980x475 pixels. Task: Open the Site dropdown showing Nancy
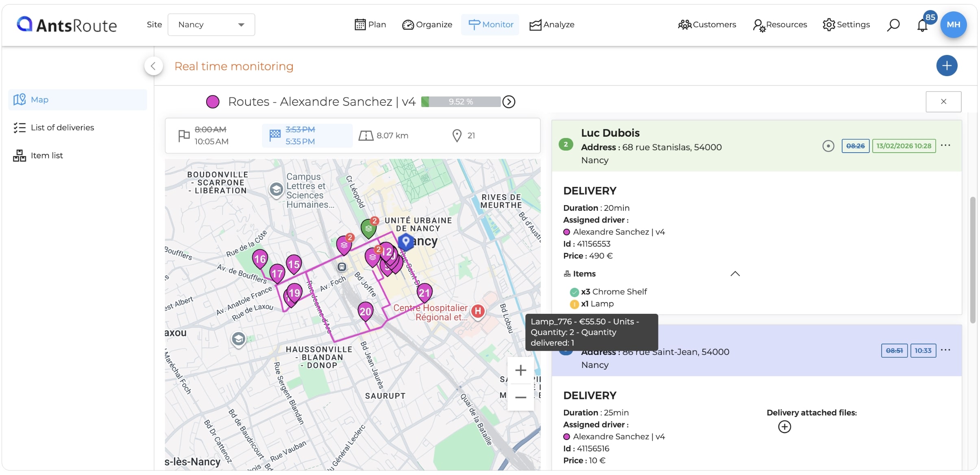coord(211,24)
